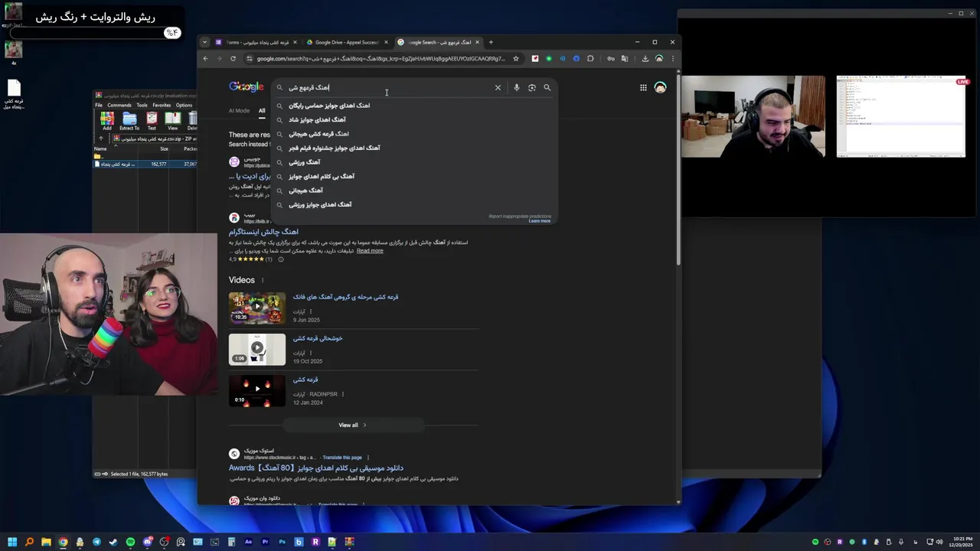The height and width of the screenshot is (551, 980).
Task: Click View in WinRAR toolbar
Action: 173,120
